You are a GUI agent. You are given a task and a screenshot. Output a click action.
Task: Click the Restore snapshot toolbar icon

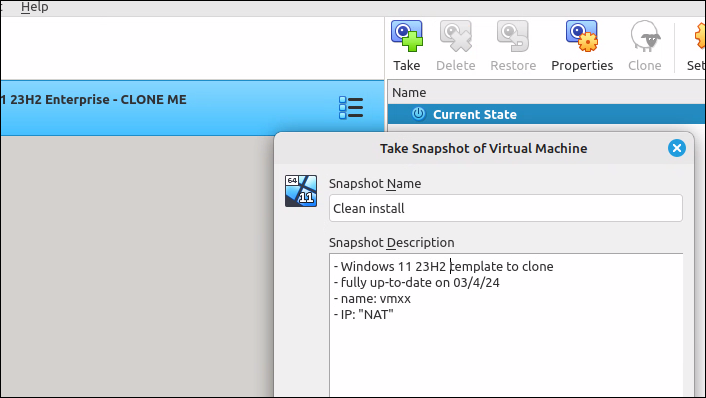[x=513, y=45]
